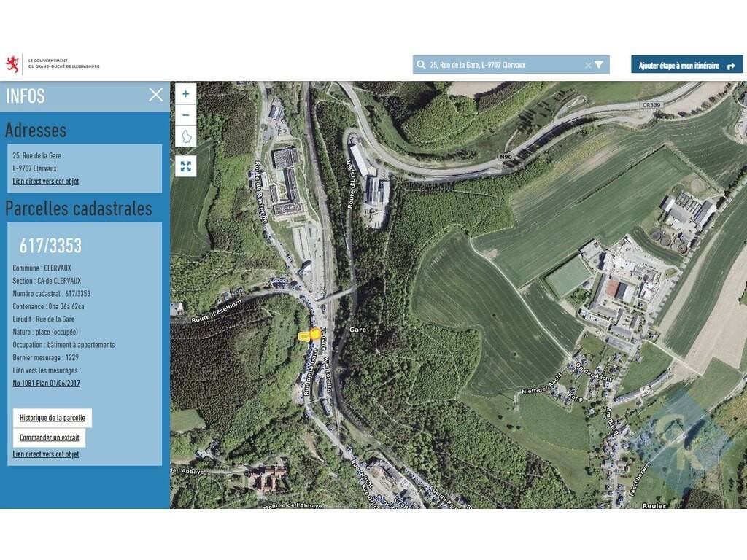Expand the search bar dropdown arrow

click(x=599, y=65)
